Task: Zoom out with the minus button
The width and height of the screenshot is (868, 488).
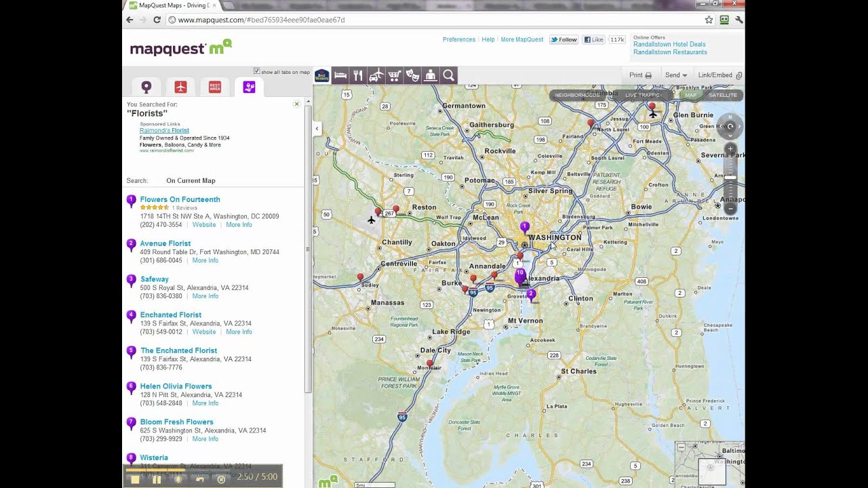Action: coord(730,209)
